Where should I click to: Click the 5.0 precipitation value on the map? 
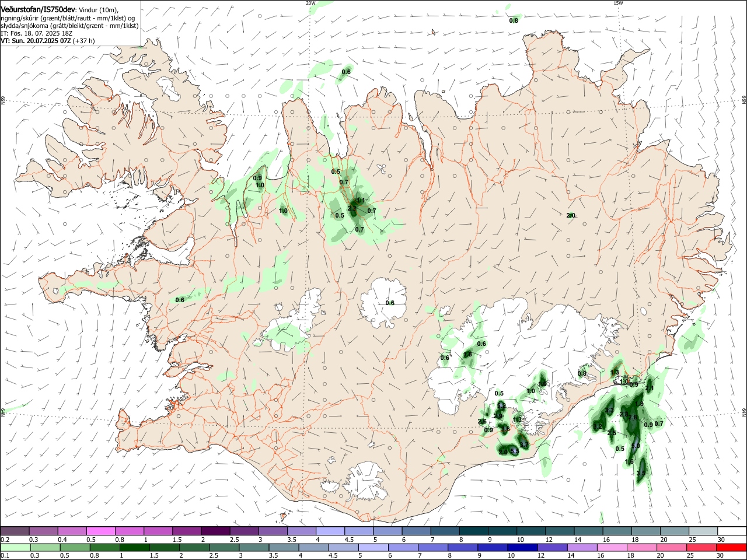(x=636, y=446)
